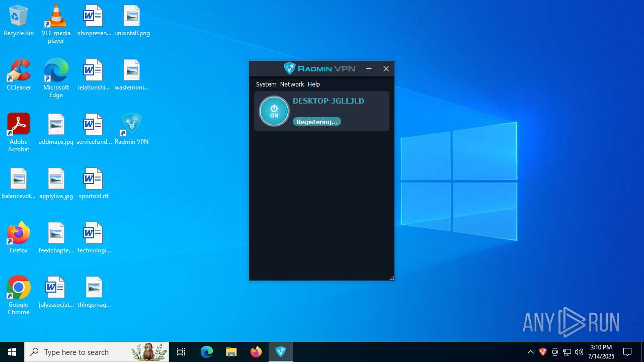Viewport: 644px width, 362px height.
Task: Select the Radmin VPN desktop shortcut
Action: click(132, 130)
